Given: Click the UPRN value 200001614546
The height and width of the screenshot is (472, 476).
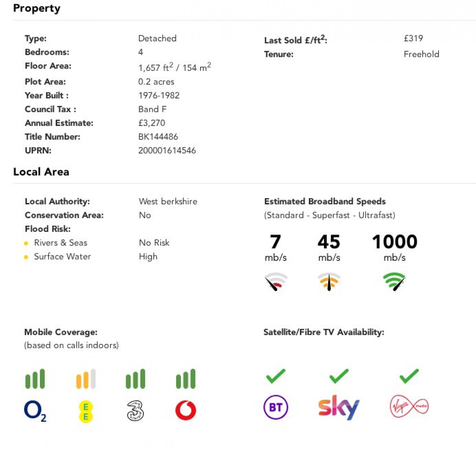Looking at the screenshot, I should point(167,151).
